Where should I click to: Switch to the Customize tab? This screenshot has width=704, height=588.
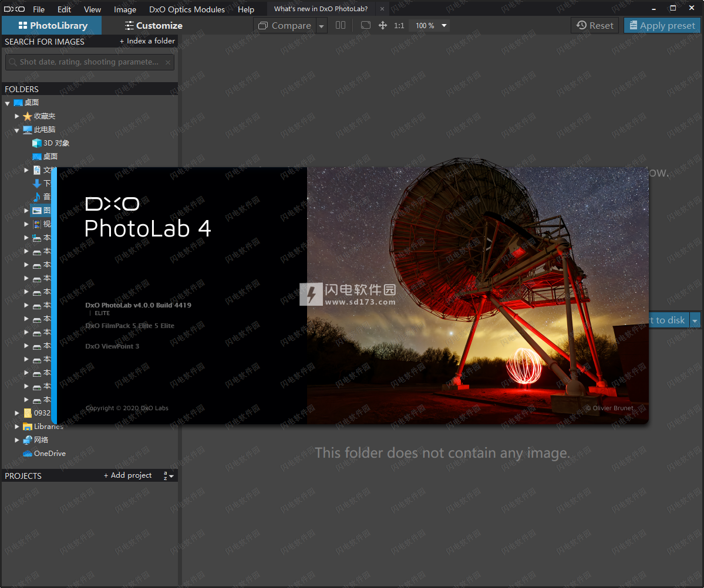[x=154, y=26]
